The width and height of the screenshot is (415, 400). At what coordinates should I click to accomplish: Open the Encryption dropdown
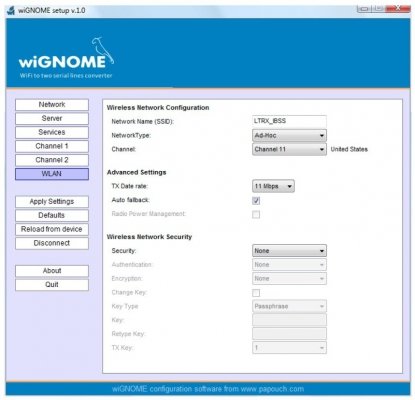point(289,279)
